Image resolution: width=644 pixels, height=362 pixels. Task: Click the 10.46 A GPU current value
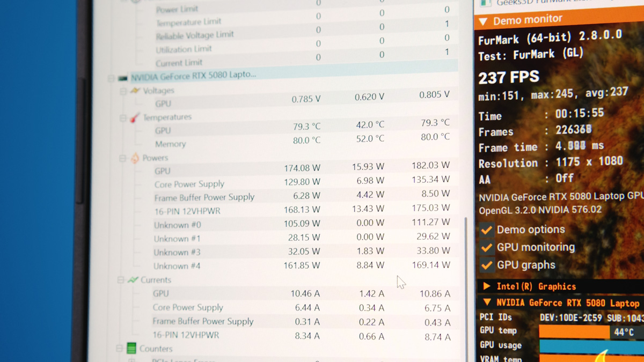tap(305, 293)
